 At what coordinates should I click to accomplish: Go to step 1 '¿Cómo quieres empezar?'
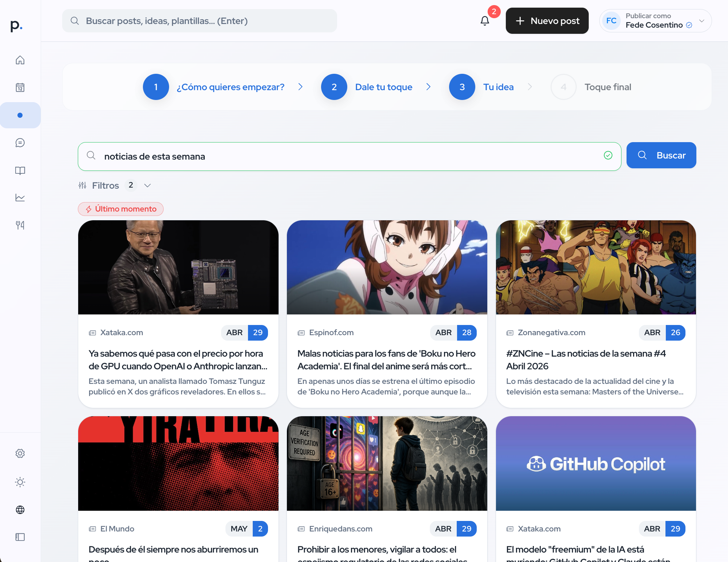[214, 87]
